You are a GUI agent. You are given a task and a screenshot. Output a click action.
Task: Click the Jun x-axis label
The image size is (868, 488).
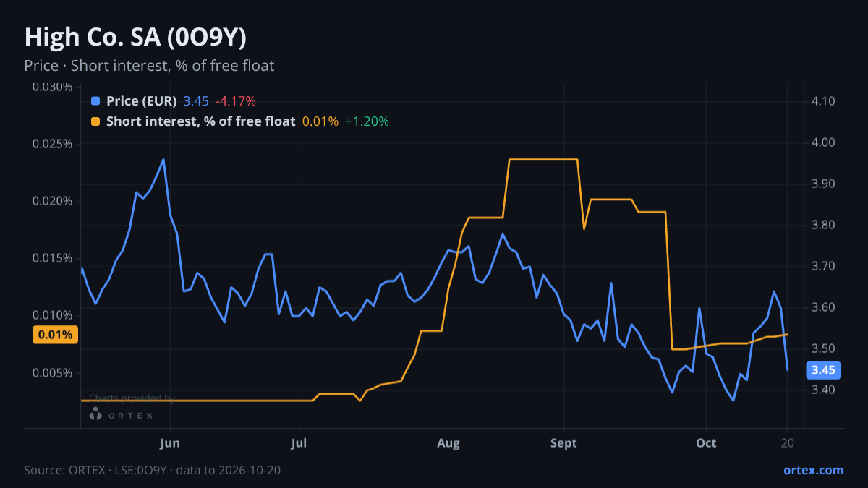pyautogui.click(x=169, y=442)
